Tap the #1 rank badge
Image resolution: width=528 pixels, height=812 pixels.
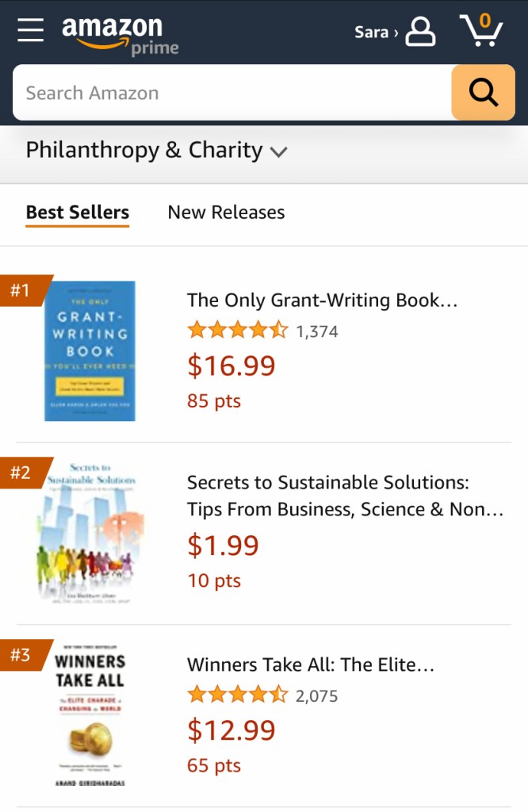[21, 290]
